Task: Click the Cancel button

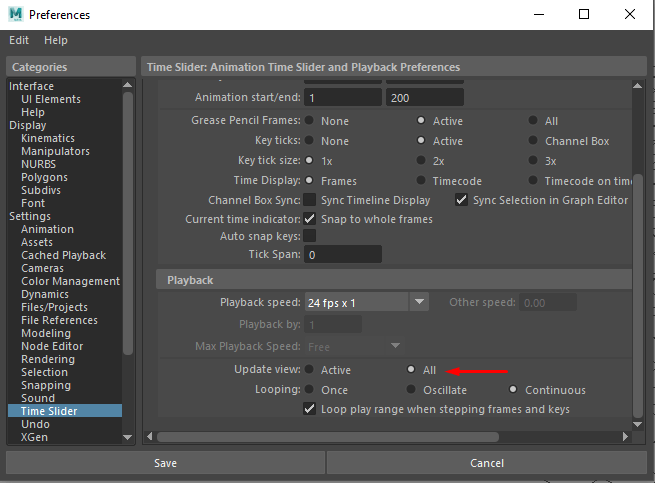Action: [487, 463]
